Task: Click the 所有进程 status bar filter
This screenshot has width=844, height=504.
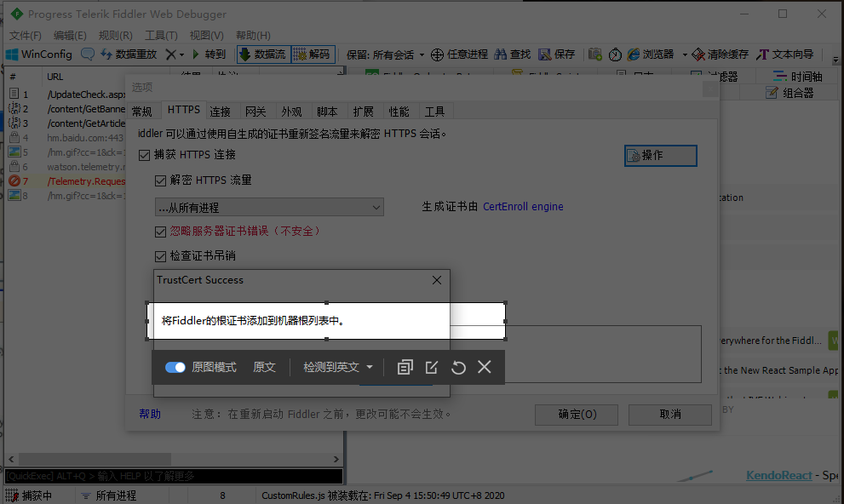Action: 108,495
